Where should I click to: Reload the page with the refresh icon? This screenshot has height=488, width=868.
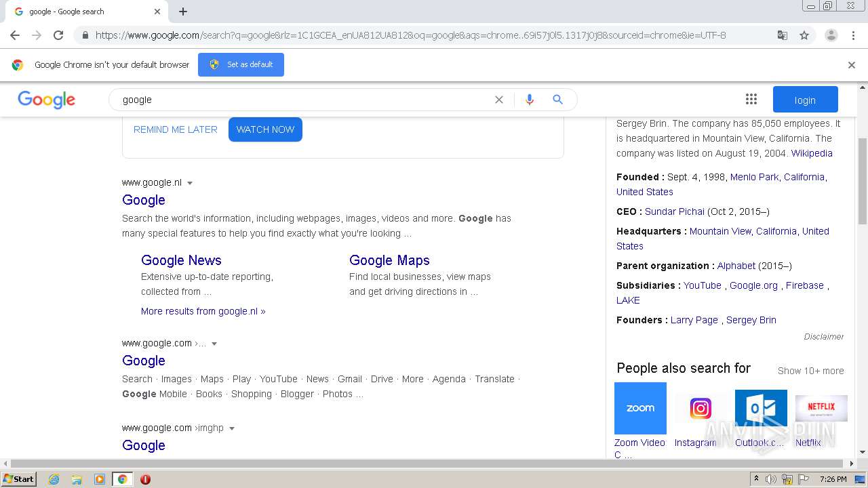pos(58,35)
